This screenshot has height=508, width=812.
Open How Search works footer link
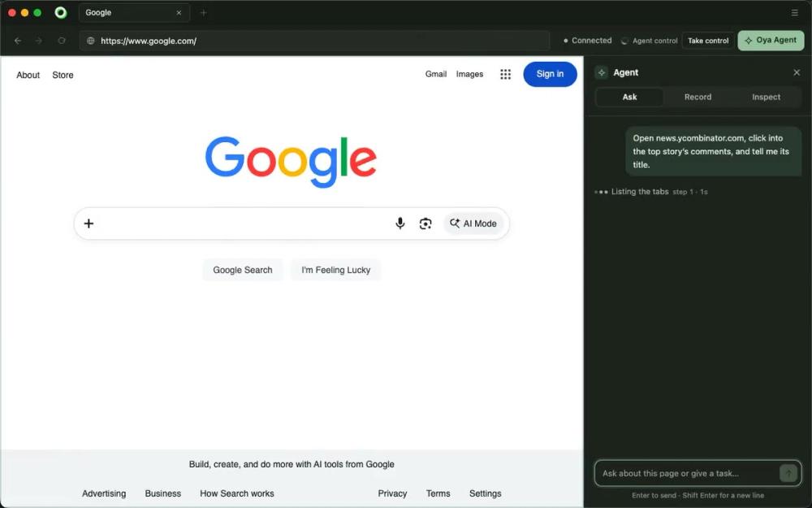(x=236, y=493)
